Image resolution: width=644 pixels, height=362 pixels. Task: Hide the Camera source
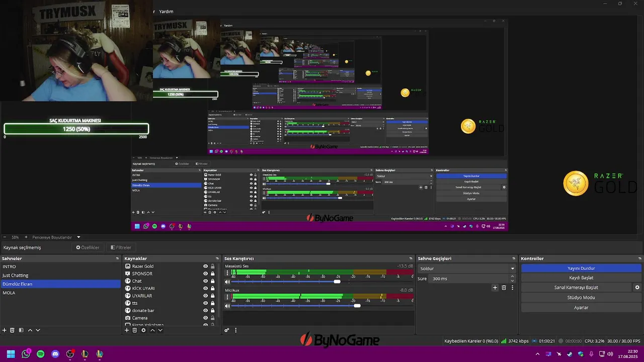click(x=205, y=318)
